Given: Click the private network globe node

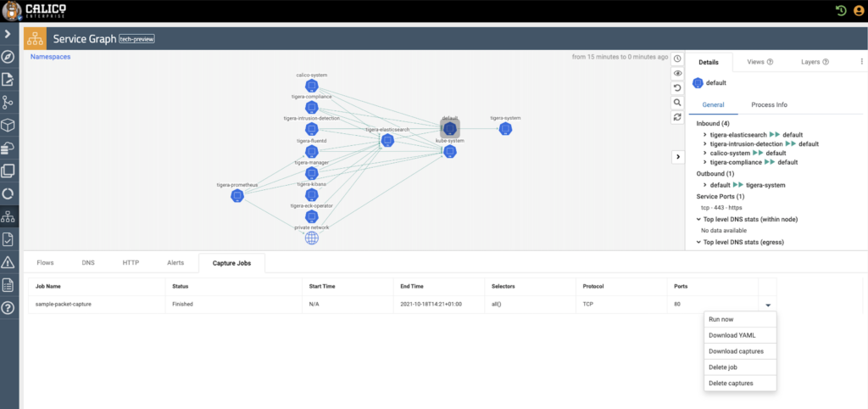Looking at the screenshot, I should [312, 238].
